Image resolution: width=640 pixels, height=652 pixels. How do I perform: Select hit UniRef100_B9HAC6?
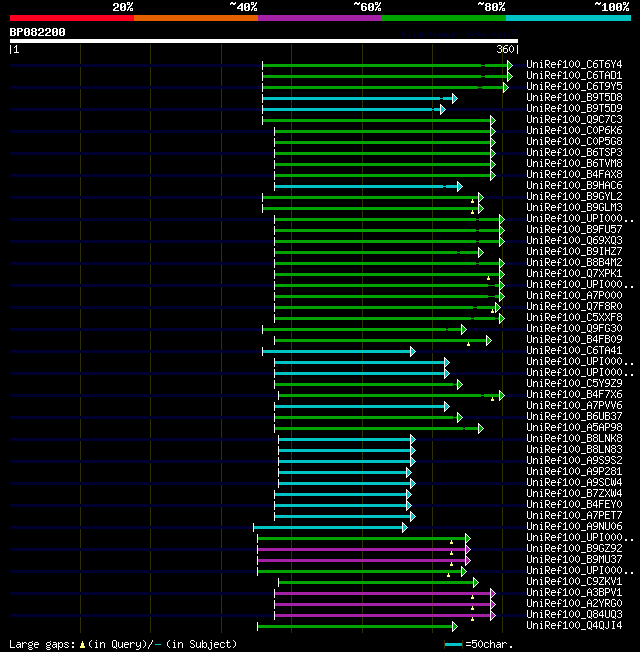574,185
